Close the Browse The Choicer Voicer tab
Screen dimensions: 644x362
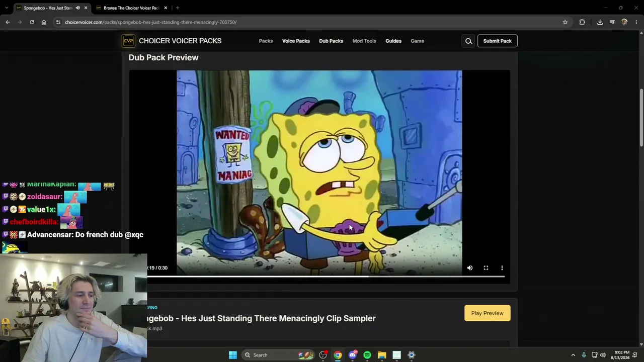coord(166,8)
